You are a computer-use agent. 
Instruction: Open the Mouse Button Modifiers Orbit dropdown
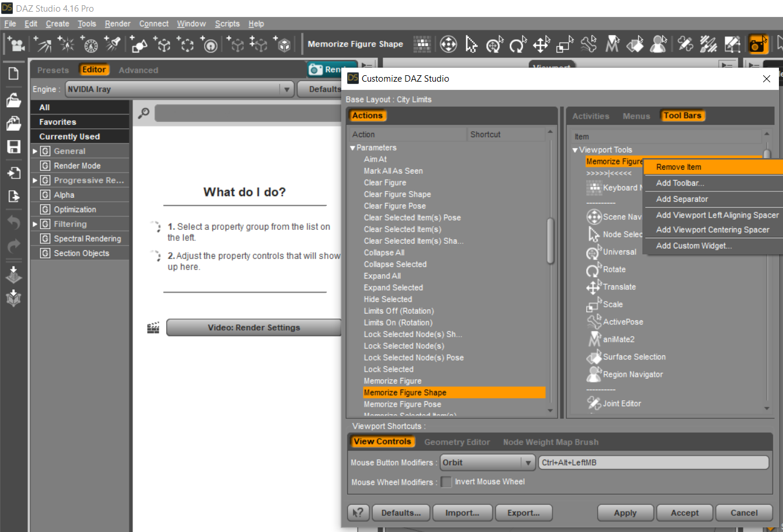pos(487,463)
